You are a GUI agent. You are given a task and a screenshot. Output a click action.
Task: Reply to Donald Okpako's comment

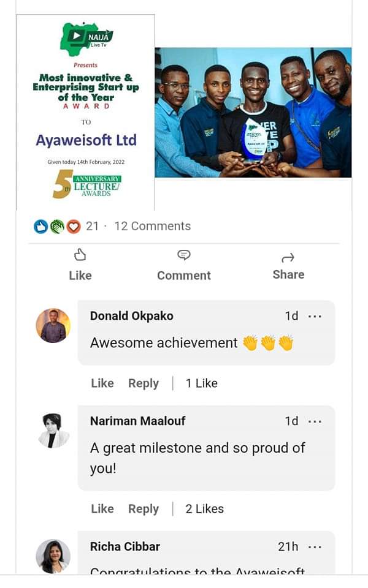144,383
